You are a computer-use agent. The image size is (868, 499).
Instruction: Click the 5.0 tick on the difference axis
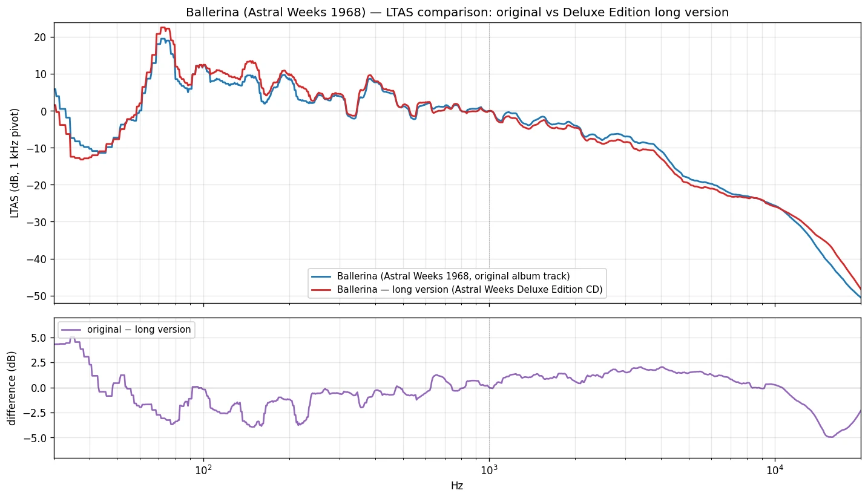41,338
